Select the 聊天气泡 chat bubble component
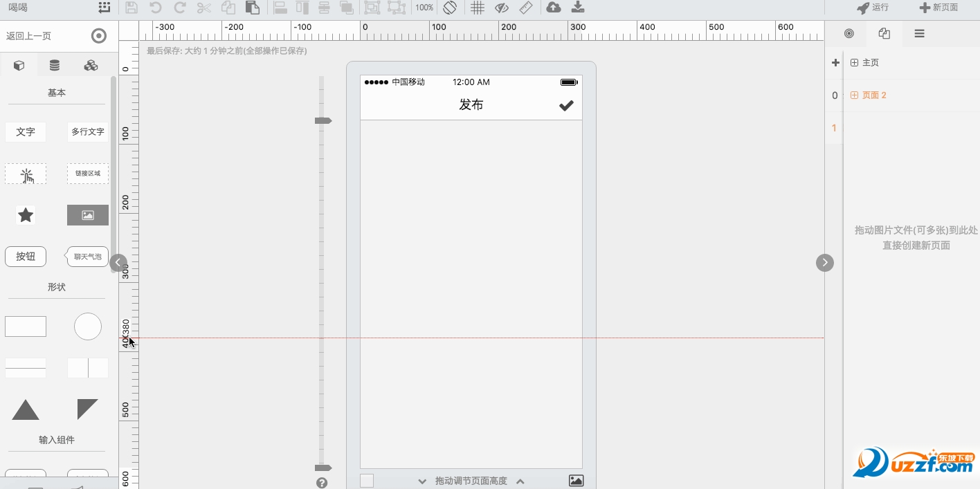Screen dimensions: 980x489 pyautogui.click(x=88, y=257)
